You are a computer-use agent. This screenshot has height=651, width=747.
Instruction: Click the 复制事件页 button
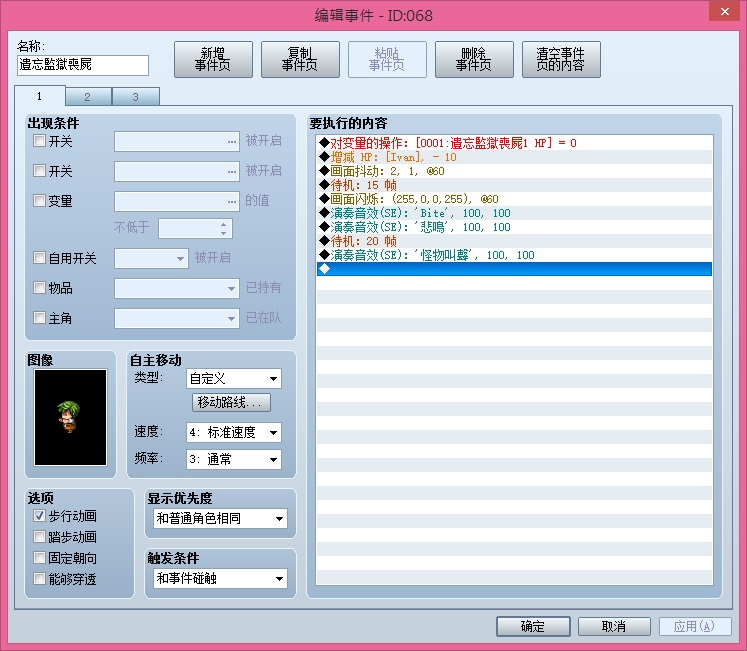click(x=300, y=60)
